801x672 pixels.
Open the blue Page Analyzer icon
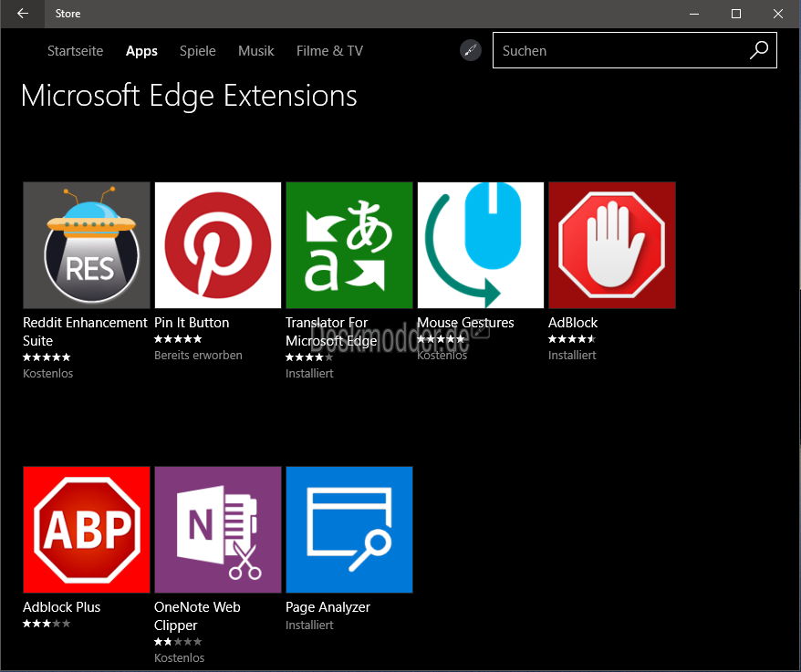[349, 530]
